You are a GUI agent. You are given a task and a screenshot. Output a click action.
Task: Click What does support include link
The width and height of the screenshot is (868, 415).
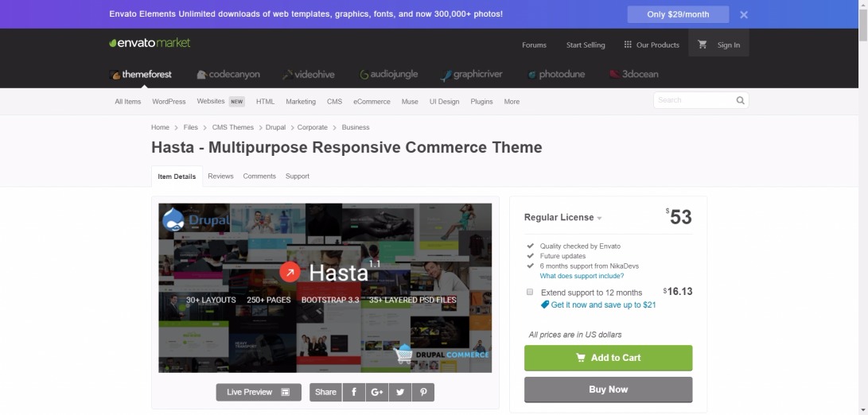click(582, 276)
